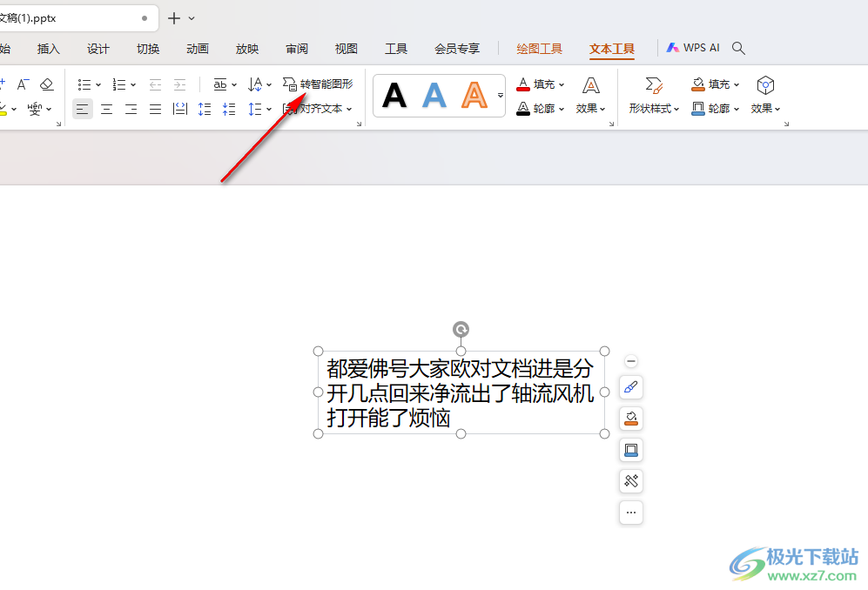Launch WPS AI assistant

[692, 48]
